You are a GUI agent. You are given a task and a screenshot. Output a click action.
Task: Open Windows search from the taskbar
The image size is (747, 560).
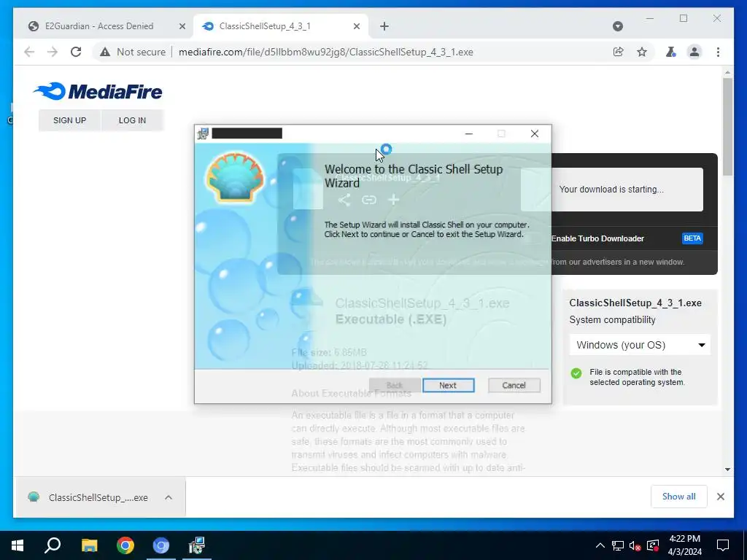pos(53,545)
